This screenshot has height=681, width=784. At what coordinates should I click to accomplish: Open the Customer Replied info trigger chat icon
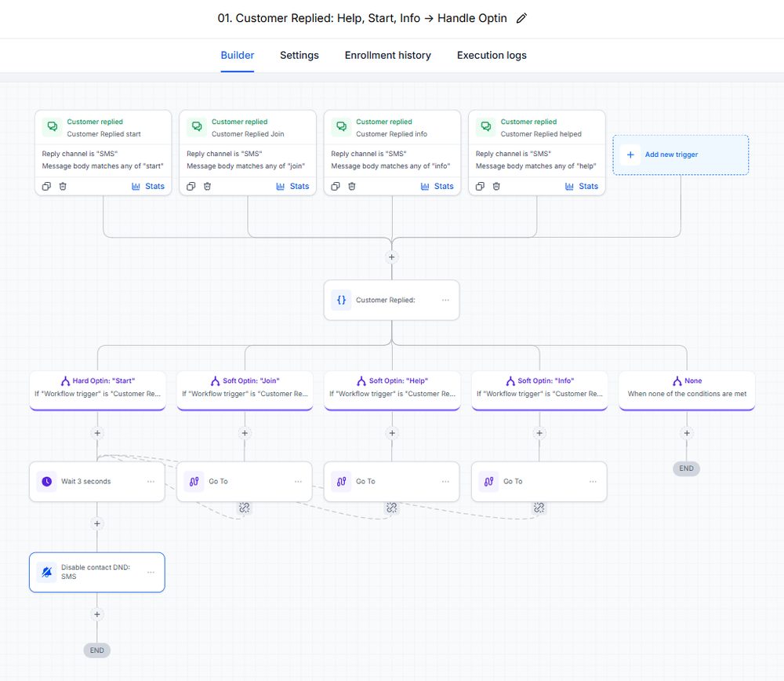341,126
